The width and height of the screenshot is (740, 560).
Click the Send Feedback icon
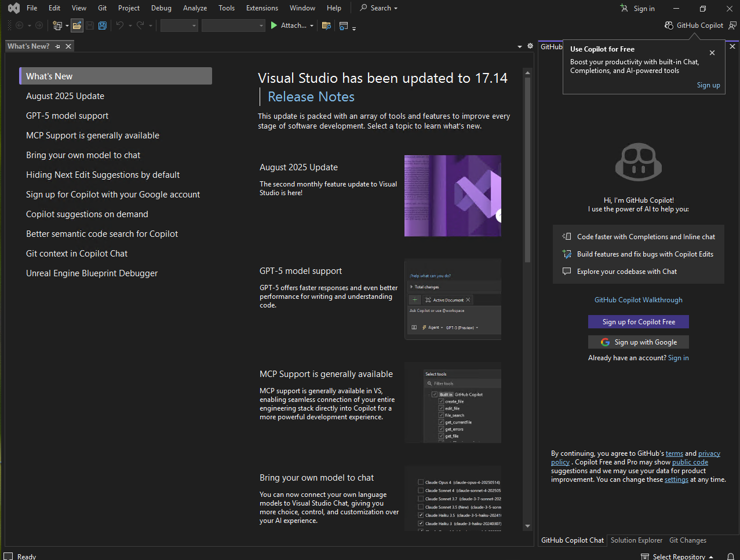[x=732, y=25]
